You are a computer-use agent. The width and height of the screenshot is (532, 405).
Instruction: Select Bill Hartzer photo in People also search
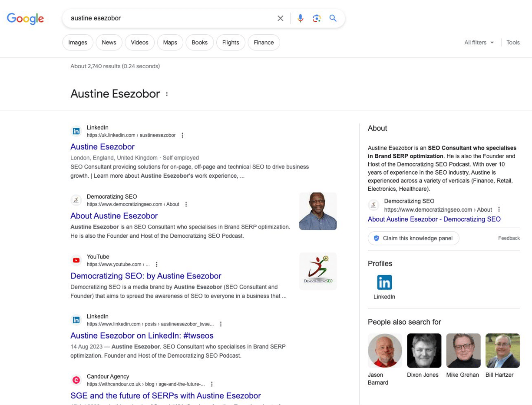coord(502,351)
